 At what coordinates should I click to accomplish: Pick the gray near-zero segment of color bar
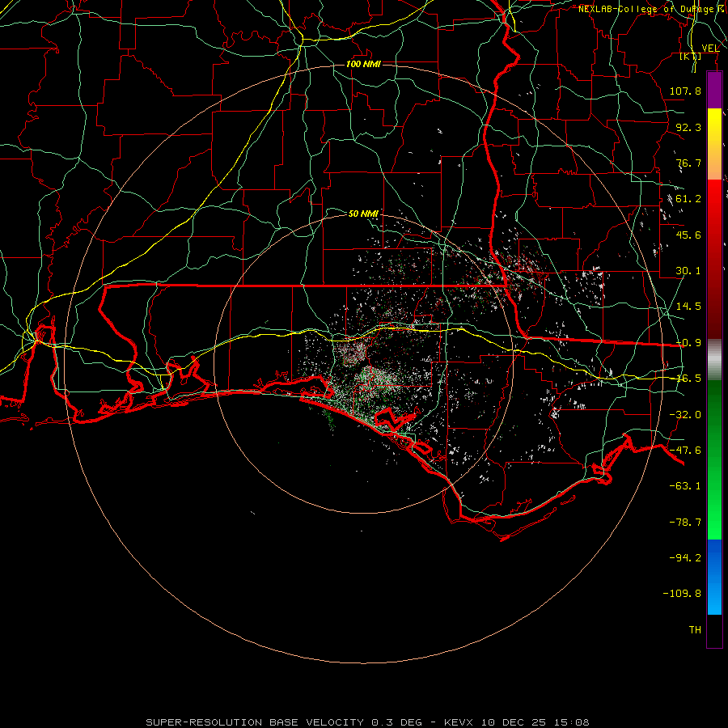[x=714, y=360]
